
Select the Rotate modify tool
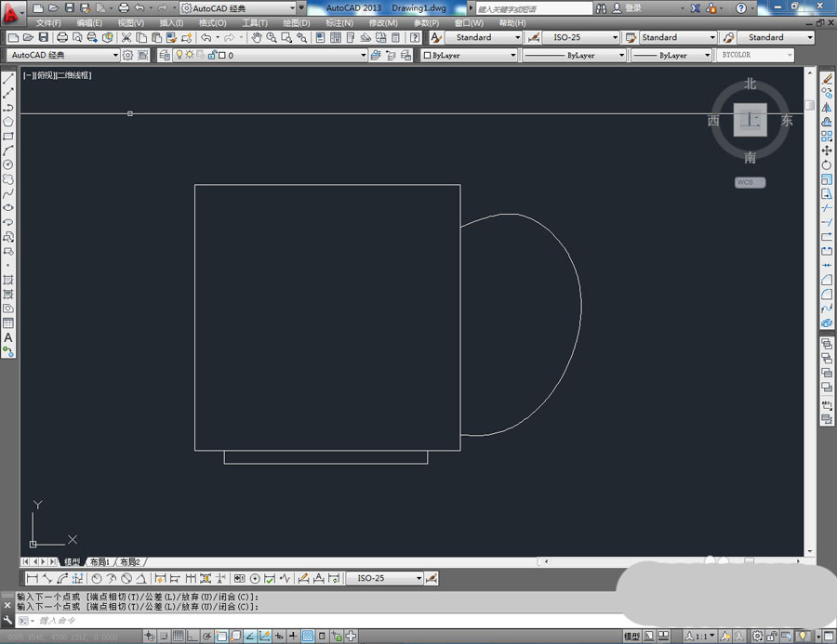pyautogui.click(x=827, y=165)
